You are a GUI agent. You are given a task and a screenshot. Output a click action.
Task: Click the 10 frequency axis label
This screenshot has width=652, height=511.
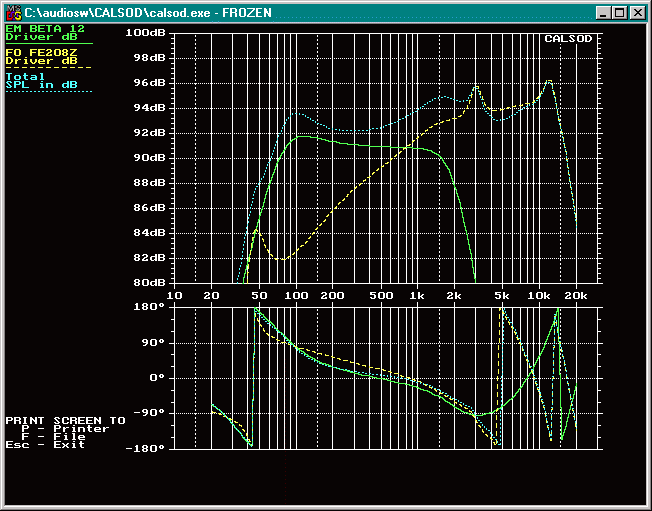pos(174,296)
